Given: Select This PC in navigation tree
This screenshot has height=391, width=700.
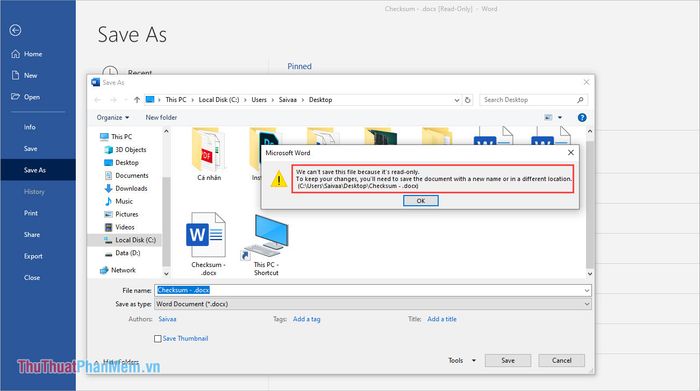Looking at the screenshot, I should pyautogui.click(x=116, y=137).
